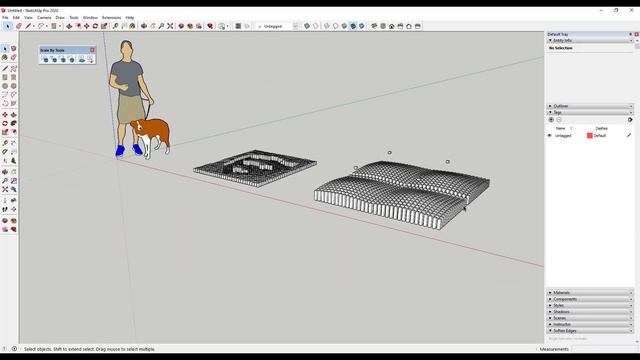Image resolution: width=640 pixels, height=360 pixels.
Task: Pick the Polygon tool in left palette
Action: coord(13,86)
